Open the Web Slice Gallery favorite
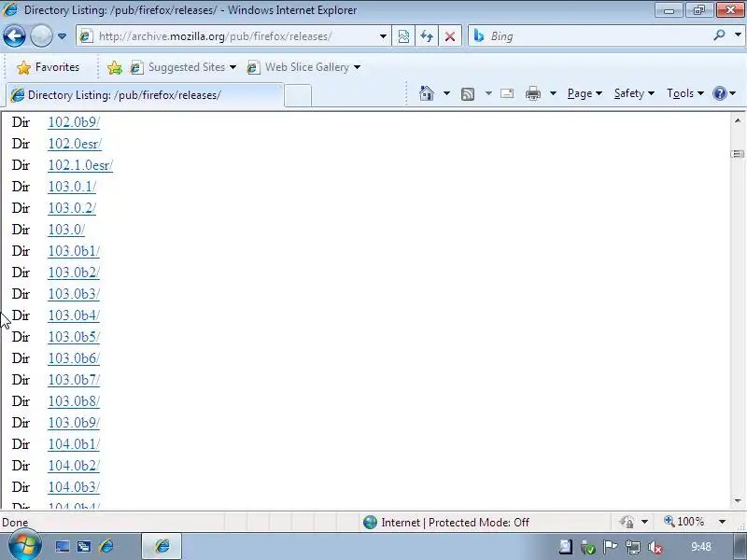Image resolution: width=747 pixels, height=560 pixels. [x=303, y=67]
